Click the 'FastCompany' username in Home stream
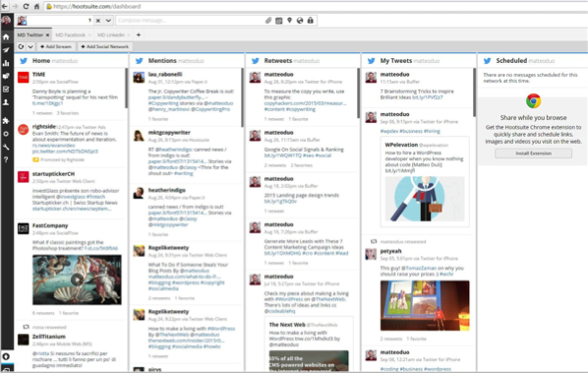Screen dimensions: 588x373 coord(50,225)
